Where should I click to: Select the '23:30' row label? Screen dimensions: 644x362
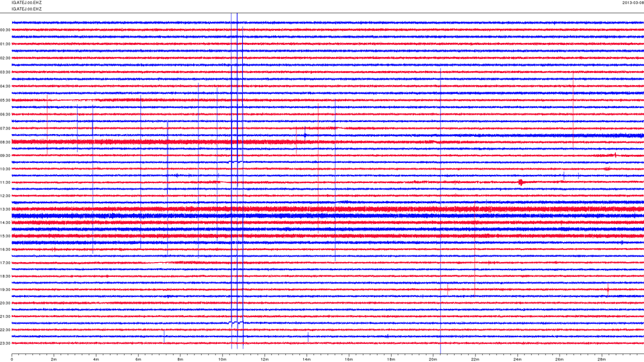(x=5, y=343)
